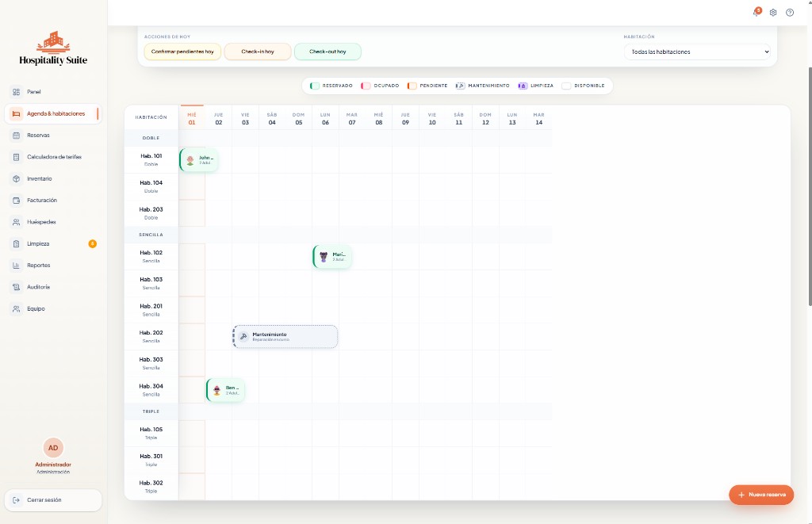
Task: Click the Limpieza clipboard icon
Action: pyautogui.click(x=17, y=244)
